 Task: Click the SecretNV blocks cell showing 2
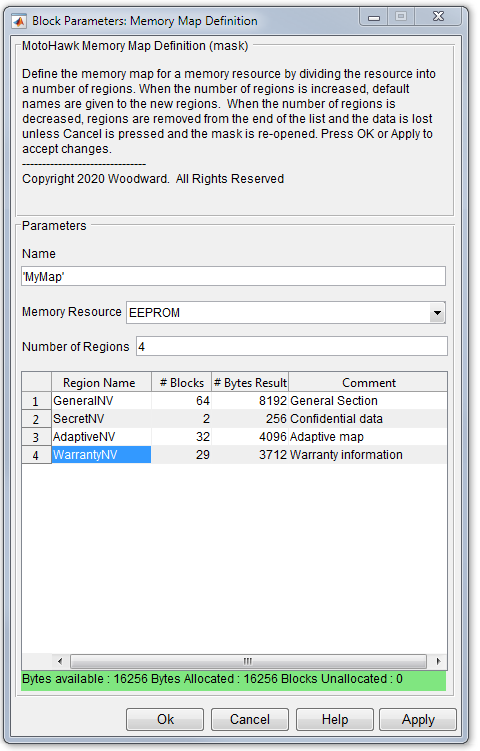[182, 419]
